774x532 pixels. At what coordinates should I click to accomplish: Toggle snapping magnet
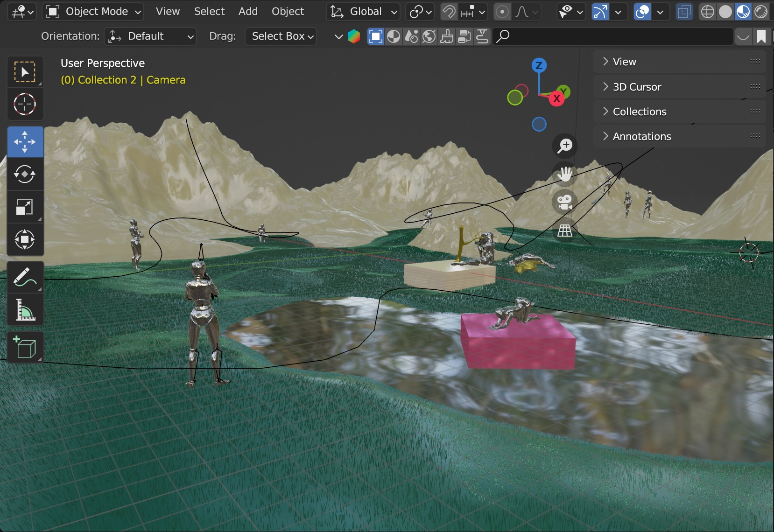pos(449,12)
